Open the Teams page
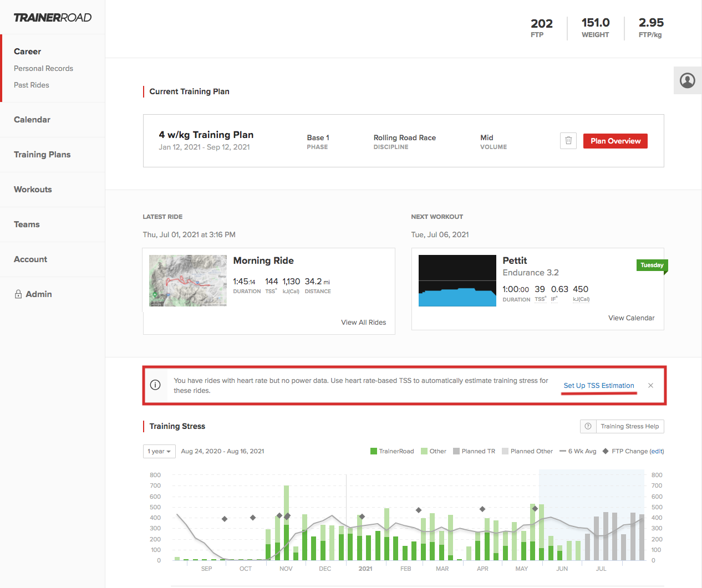This screenshot has width=702, height=588. point(27,224)
